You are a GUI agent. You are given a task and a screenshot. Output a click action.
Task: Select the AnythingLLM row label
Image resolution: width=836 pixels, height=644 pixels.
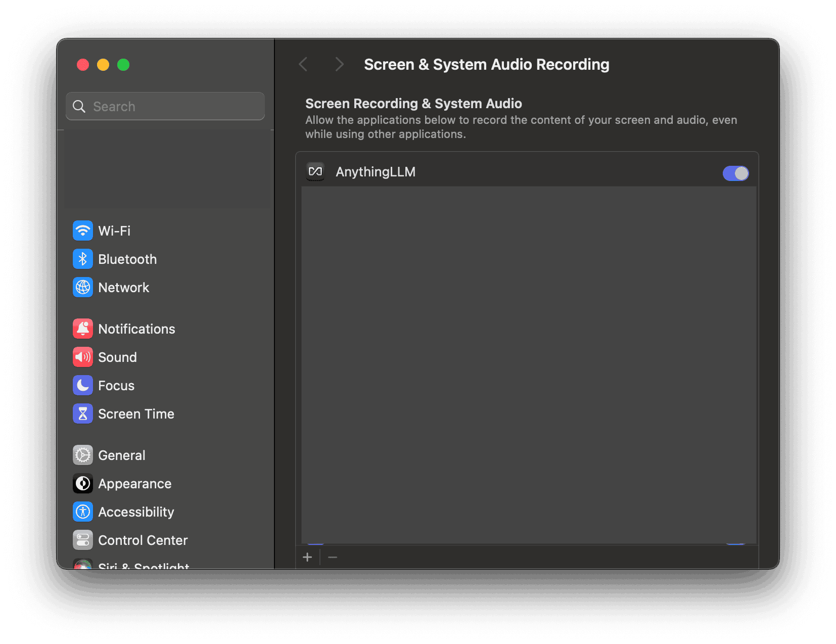[376, 172]
